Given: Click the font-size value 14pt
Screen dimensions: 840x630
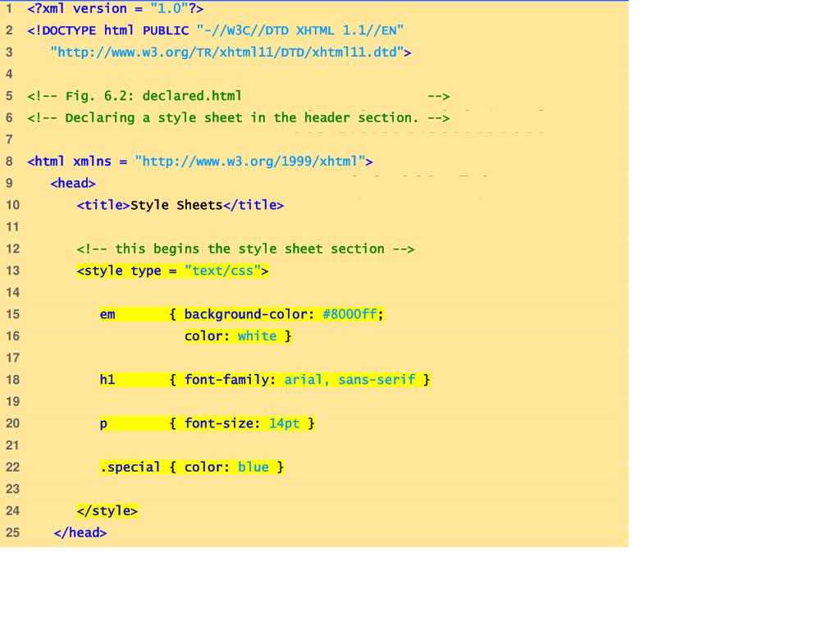Looking at the screenshot, I should [284, 423].
